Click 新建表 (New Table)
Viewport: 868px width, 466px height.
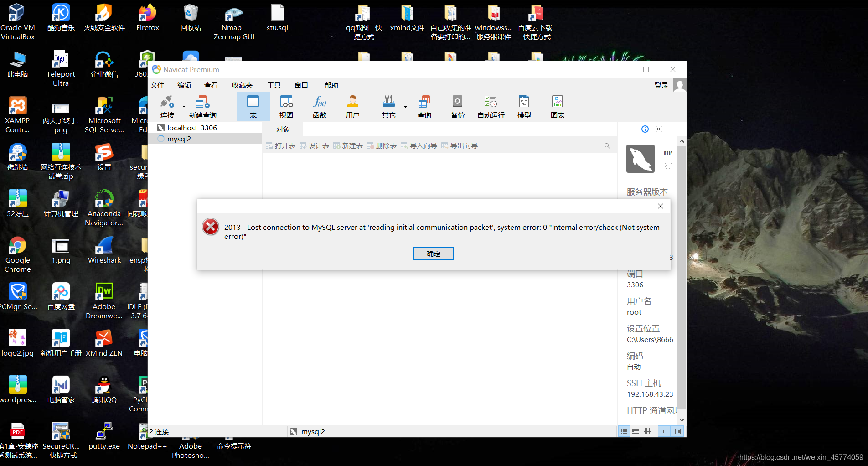tap(348, 145)
